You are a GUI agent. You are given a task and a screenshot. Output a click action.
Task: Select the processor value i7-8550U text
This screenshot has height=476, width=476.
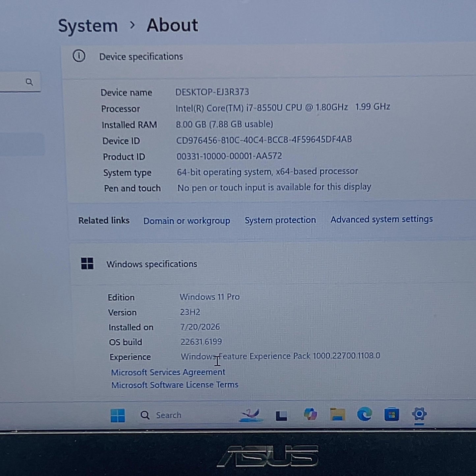tap(283, 108)
